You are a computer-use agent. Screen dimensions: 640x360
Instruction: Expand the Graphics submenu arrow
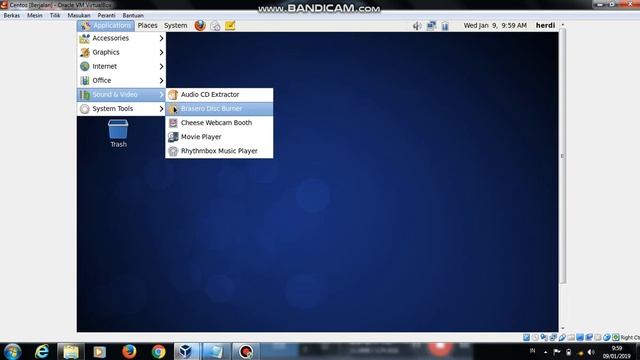pos(161,52)
